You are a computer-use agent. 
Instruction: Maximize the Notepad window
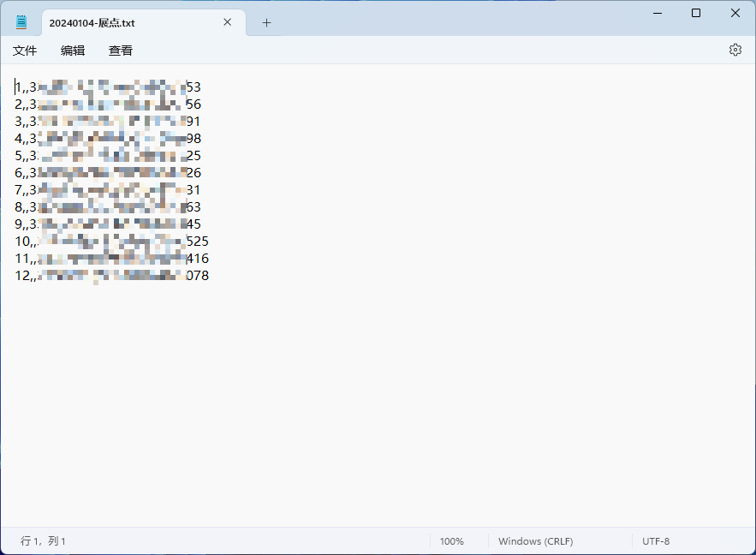696,13
